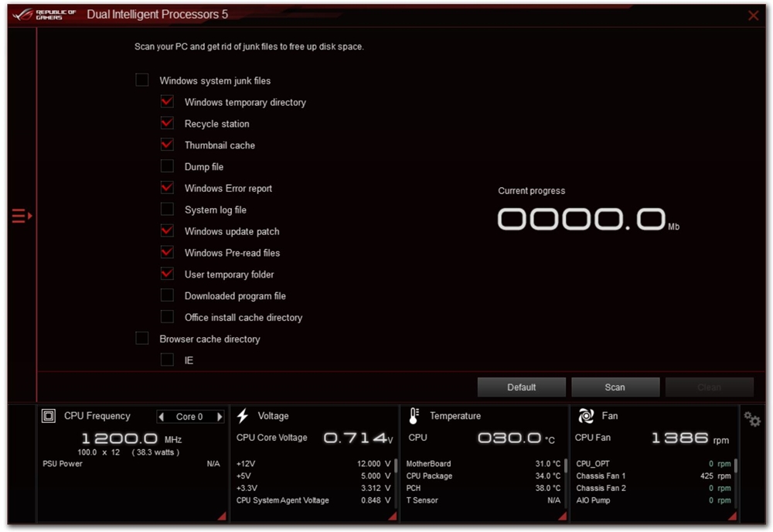
Task: Click the Chassis Fan 2 row
Action: (654, 488)
